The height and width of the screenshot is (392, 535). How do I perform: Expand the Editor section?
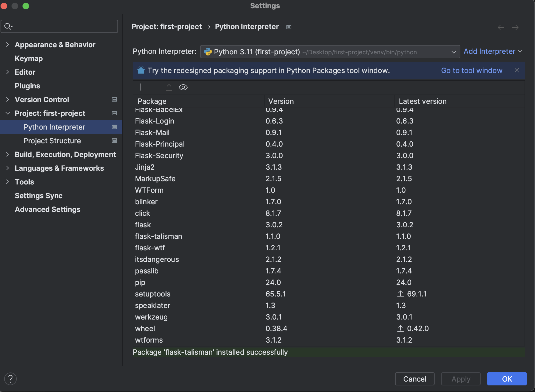8,72
